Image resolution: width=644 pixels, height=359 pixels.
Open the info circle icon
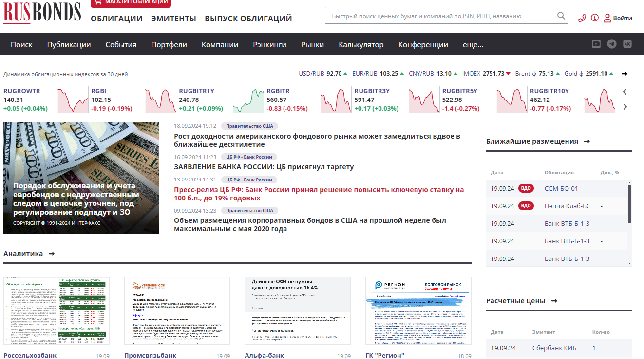[595, 18]
